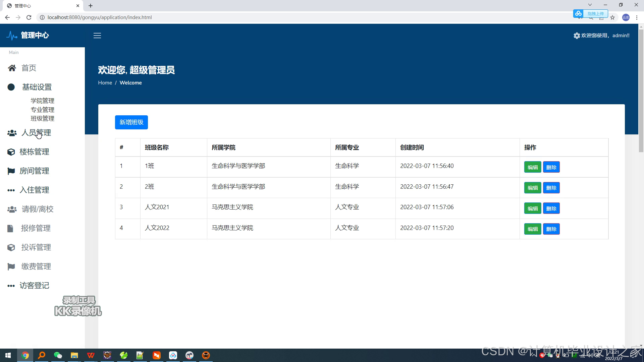Toggle the hamburger sidebar menu icon
The height and width of the screenshot is (362, 644).
[x=97, y=36]
